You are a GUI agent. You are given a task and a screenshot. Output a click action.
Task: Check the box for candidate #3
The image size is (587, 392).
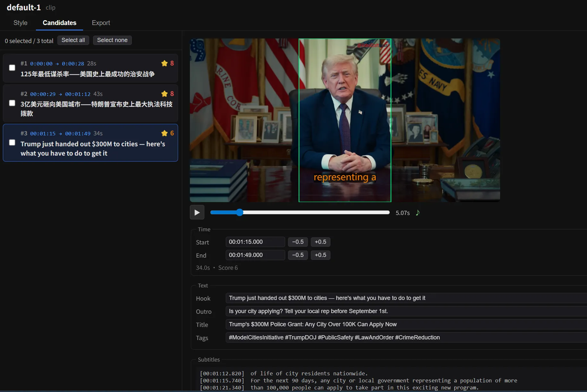coord(12,142)
